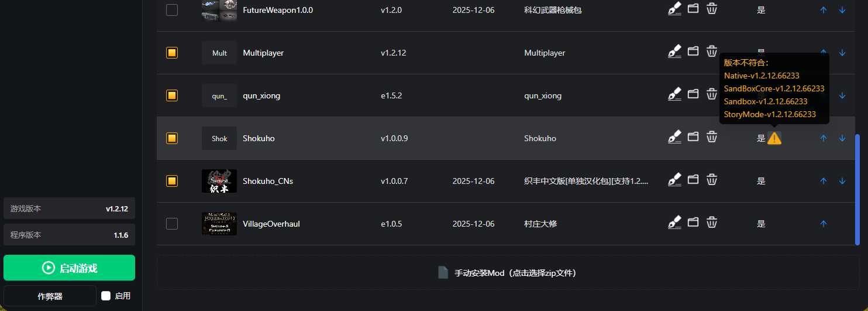The width and height of the screenshot is (868, 311).
Task: Open folder of VillageOverhaul mod
Action: tap(693, 222)
